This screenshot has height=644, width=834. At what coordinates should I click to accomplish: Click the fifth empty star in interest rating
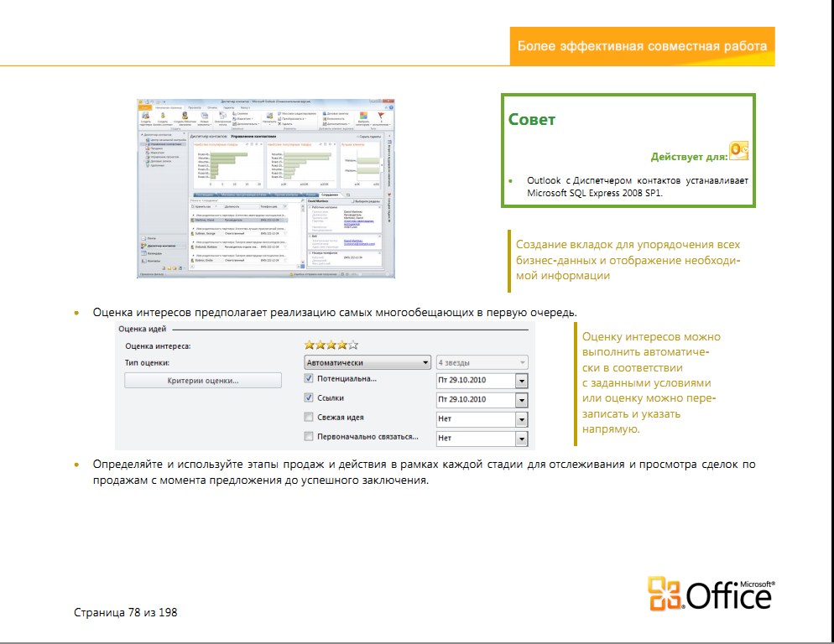click(x=353, y=345)
